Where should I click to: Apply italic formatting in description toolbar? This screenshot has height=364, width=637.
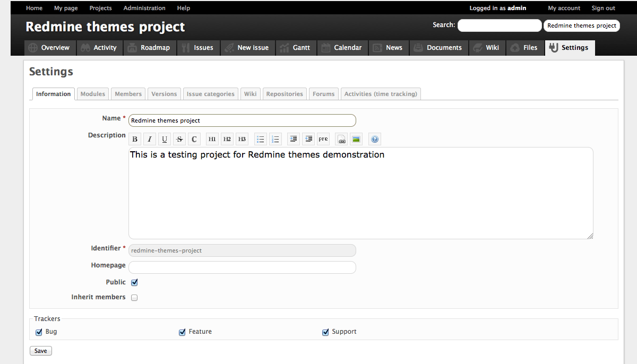[150, 139]
